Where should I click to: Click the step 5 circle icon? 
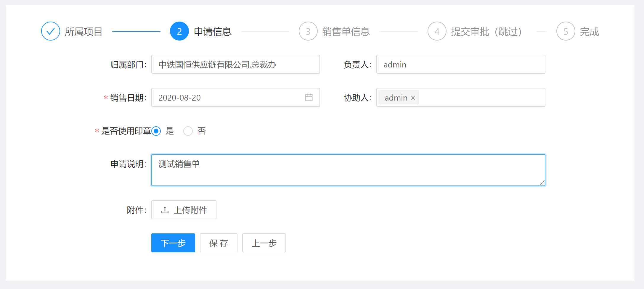coord(566,31)
